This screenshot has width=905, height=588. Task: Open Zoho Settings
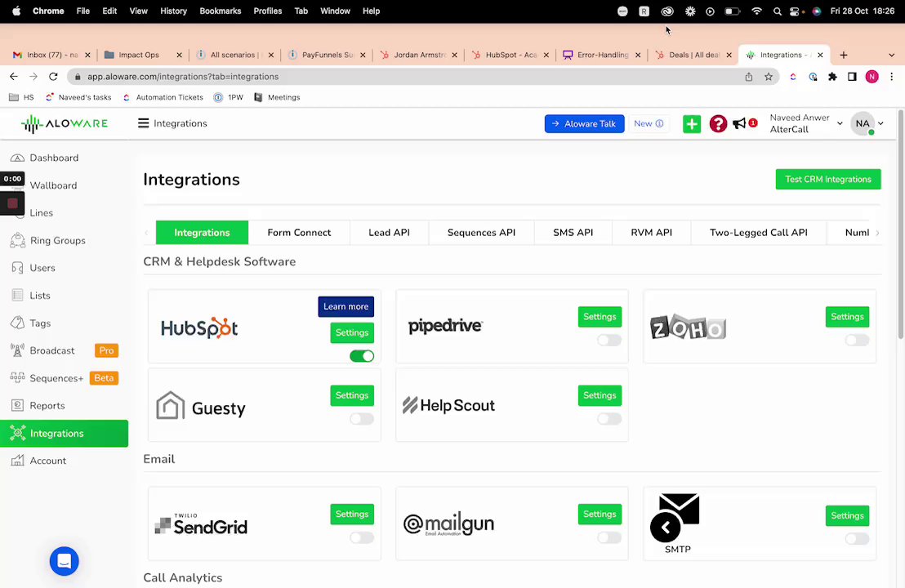(847, 316)
